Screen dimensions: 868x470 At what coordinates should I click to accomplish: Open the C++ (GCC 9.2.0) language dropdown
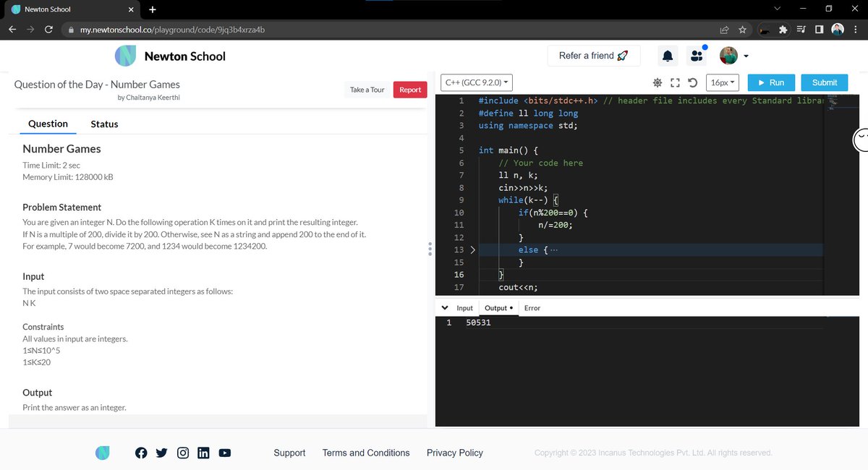click(477, 82)
